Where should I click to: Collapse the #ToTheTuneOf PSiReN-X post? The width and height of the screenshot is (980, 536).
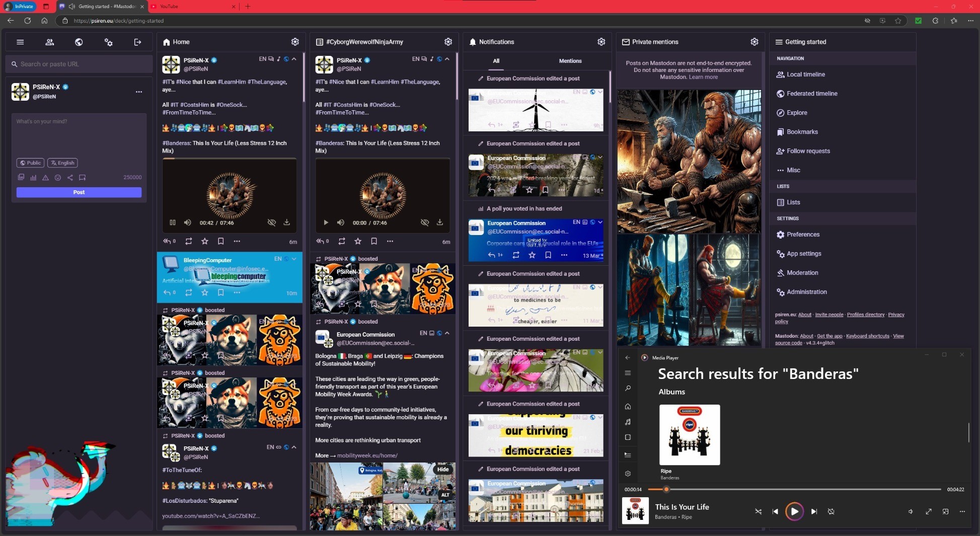click(294, 447)
